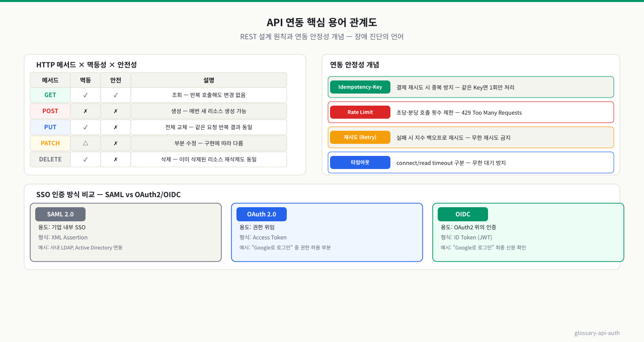Screen dimensions: 644x342
Task: Click DELETE row's 멱등 check mark
Action: click(x=86, y=159)
